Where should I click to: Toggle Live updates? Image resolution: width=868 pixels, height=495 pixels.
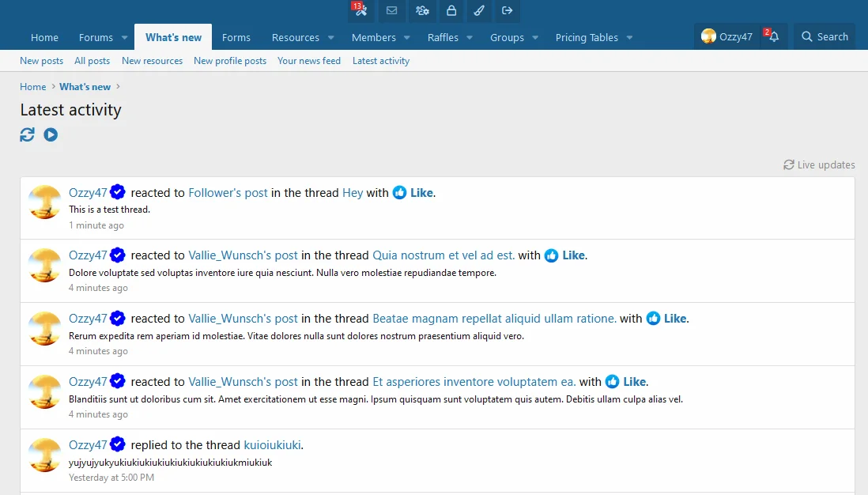point(819,164)
